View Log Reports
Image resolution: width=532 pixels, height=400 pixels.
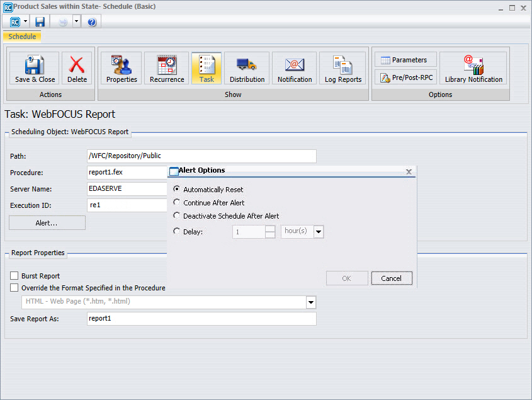point(342,68)
